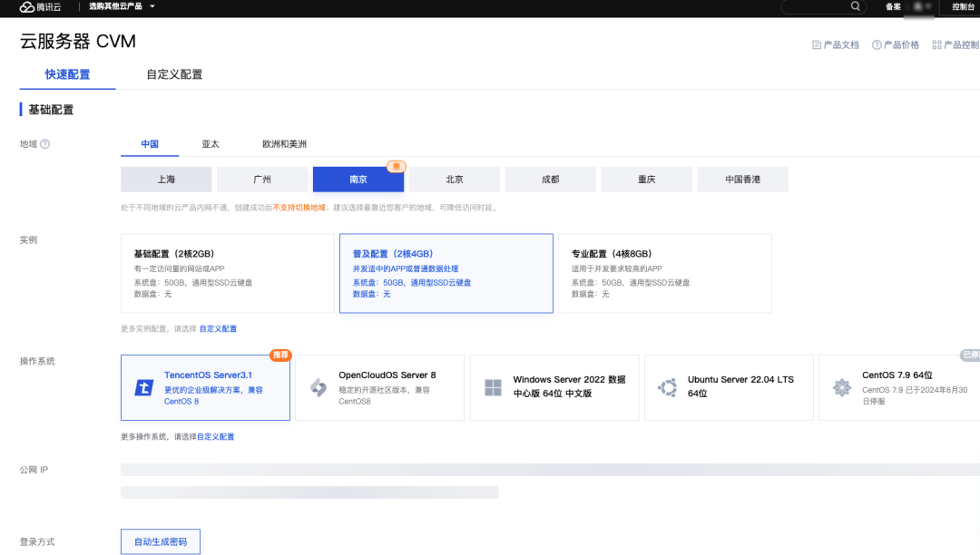This screenshot has width=980, height=555.
Task: Click the question-mark icon beside 产品价格
Action: [x=877, y=45]
